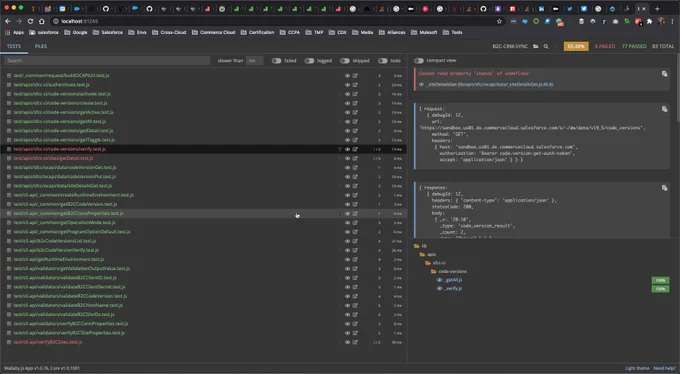Viewport: 680px width, 374px height.
Task: Toggle the 'logged' filter switch
Action: 309,61
